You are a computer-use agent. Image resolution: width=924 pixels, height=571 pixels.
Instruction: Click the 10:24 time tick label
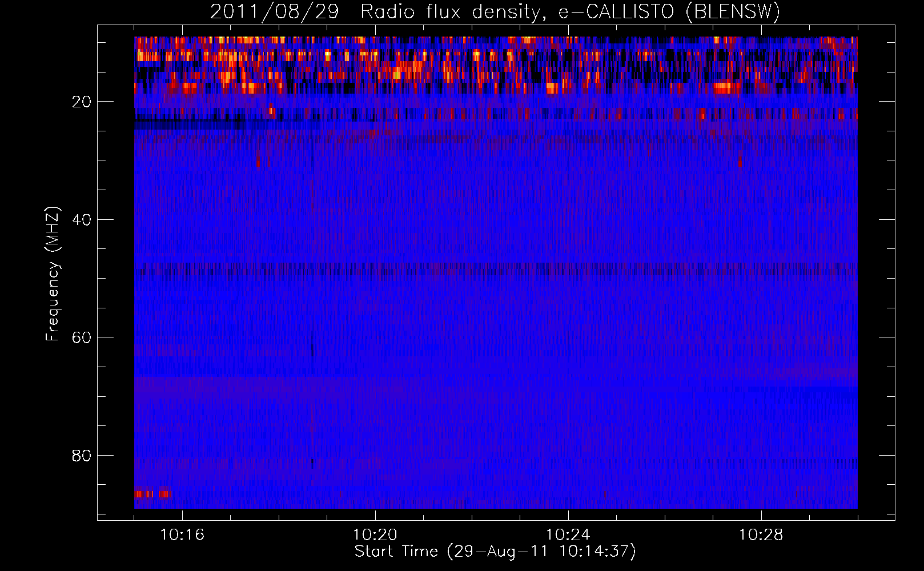[568, 535]
